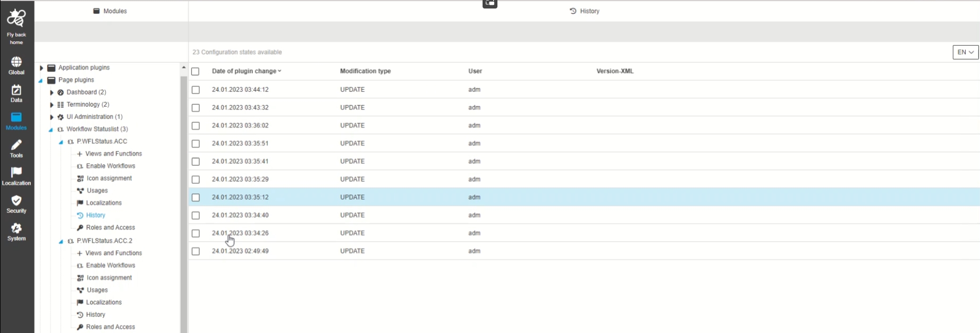
Task: Collapse the P.WFLStatus.ACC node
Action: 61,142
